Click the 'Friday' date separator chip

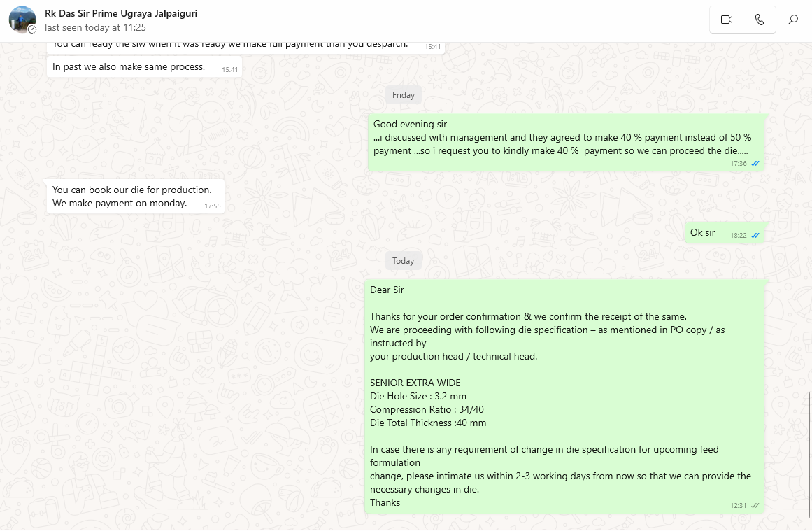pyautogui.click(x=404, y=95)
